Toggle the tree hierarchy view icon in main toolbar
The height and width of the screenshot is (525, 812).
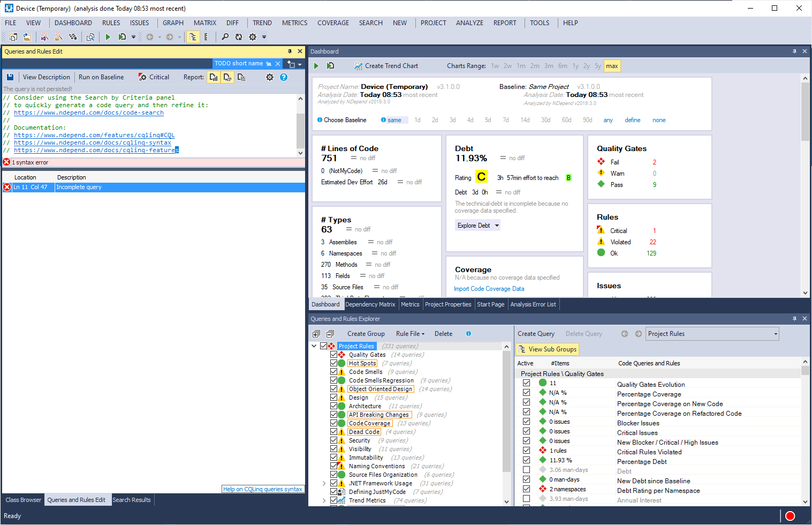coord(193,37)
